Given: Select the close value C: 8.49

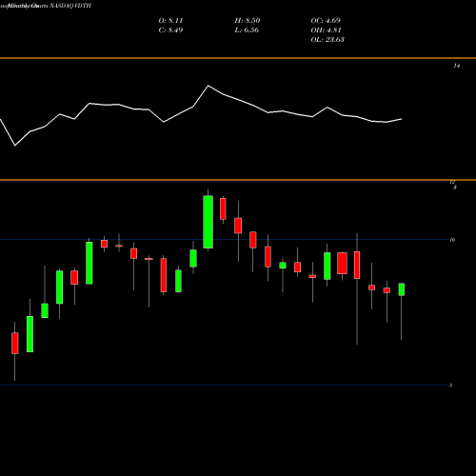Looking at the screenshot, I should pos(170,30).
